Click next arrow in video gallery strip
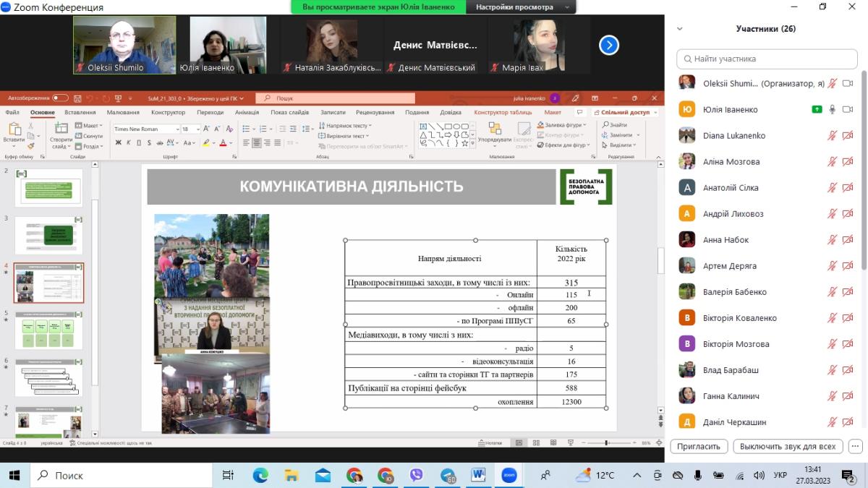Screen dimensions: 868x488 tap(609, 46)
